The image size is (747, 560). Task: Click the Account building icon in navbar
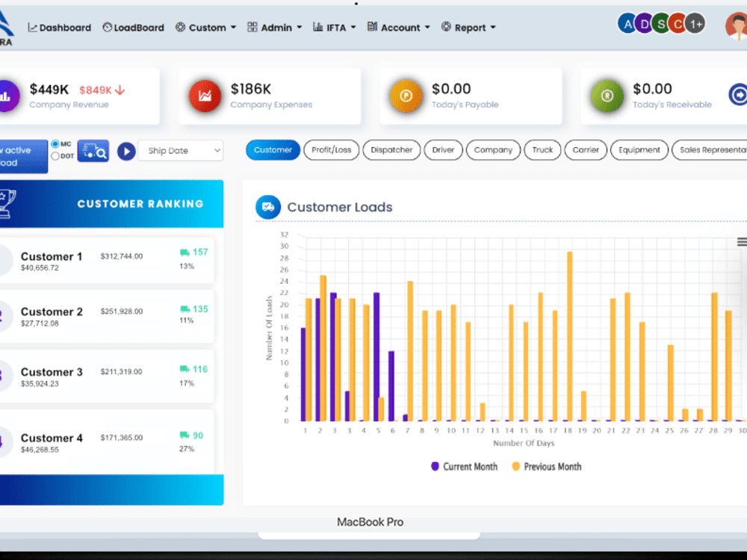(x=372, y=27)
